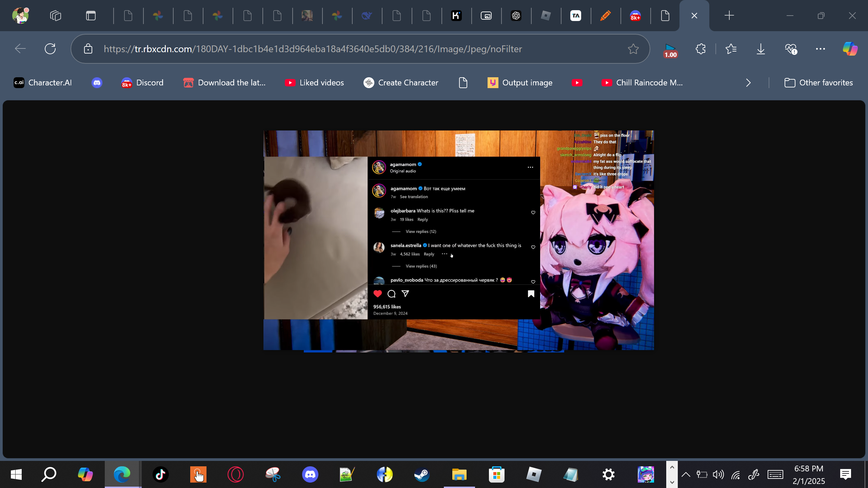Open the vertical tabs panel button
Screen dimensions: 868x488
[x=91, y=16]
